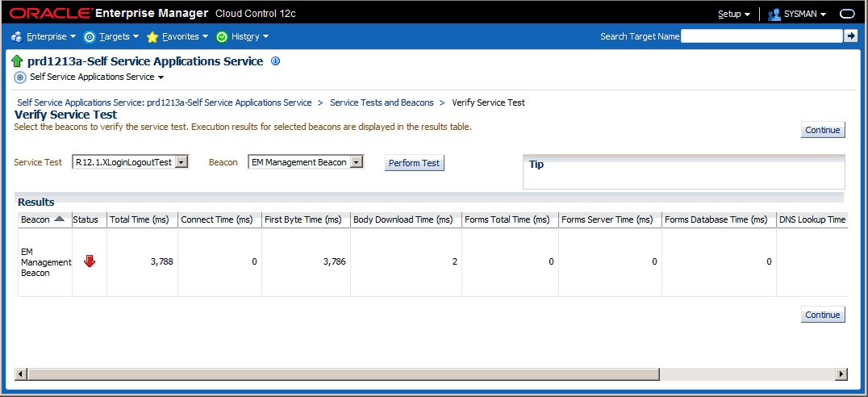The height and width of the screenshot is (397, 868).
Task: Focus the Search Target Name field
Action: point(762,36)
